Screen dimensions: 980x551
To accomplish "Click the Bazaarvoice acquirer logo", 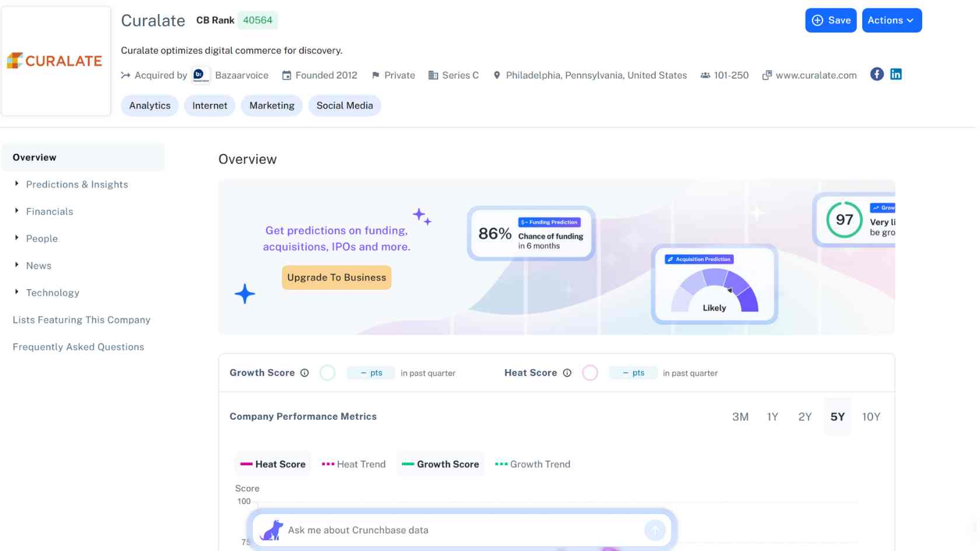I will point(201,75).
